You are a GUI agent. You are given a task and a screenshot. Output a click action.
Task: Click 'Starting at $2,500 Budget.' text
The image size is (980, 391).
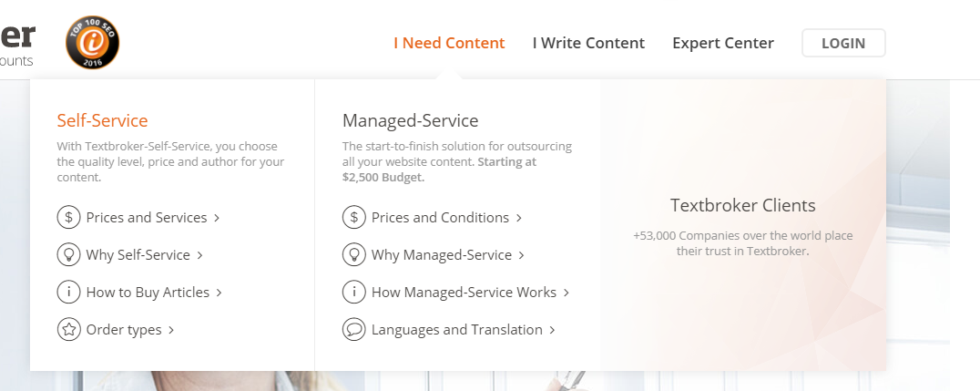click(x=439, y=169)
